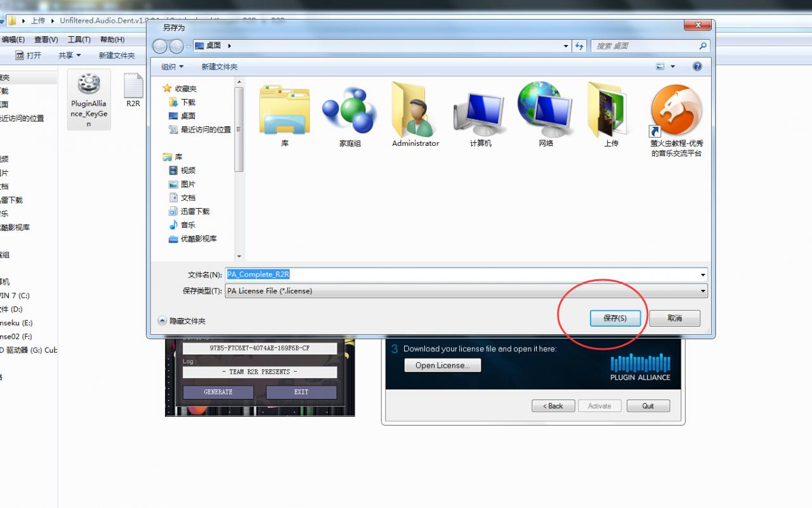This screenshot has height=508, width=812.
Task: Click the Open License... button
Action: tap(443, 365)
